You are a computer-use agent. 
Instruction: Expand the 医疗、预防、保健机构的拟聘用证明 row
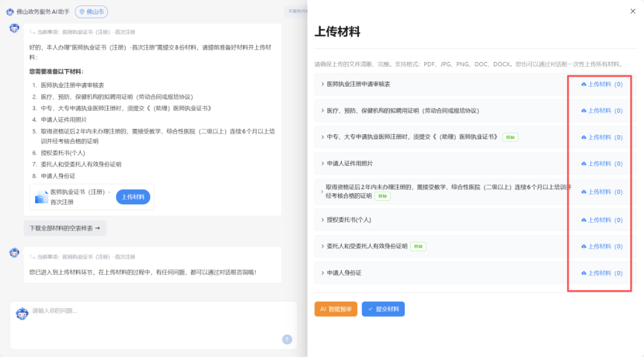(323, 110)
